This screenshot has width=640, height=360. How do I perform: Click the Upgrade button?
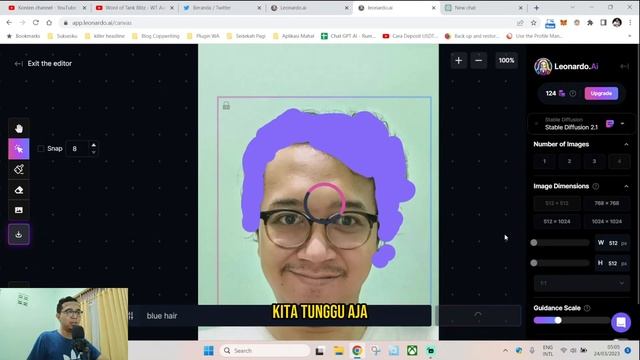(601, 93)
